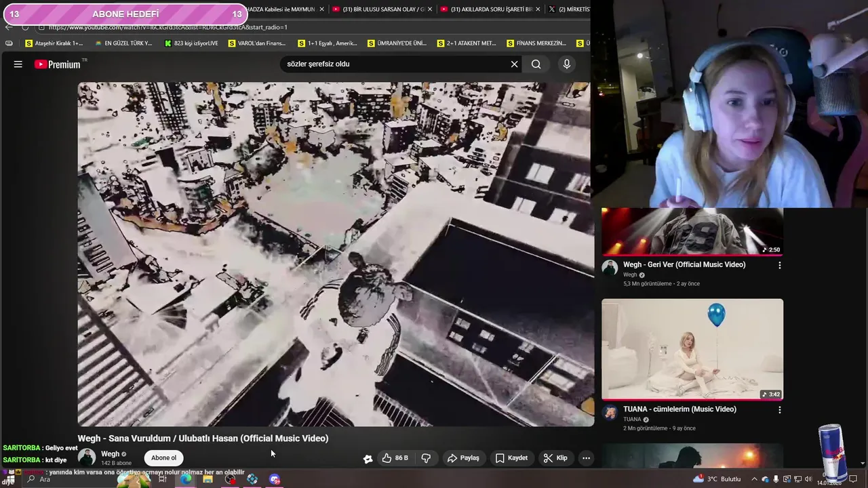This screenshot has width=868, height=488.
Task: Open the TUANA channel avatar in sidebar
Action: point(610,413)
